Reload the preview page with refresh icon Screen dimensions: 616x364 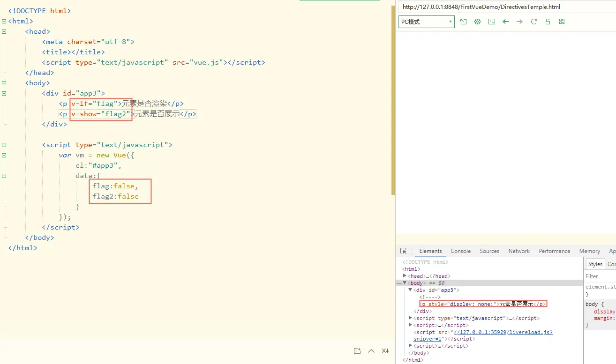coord(533,22)
